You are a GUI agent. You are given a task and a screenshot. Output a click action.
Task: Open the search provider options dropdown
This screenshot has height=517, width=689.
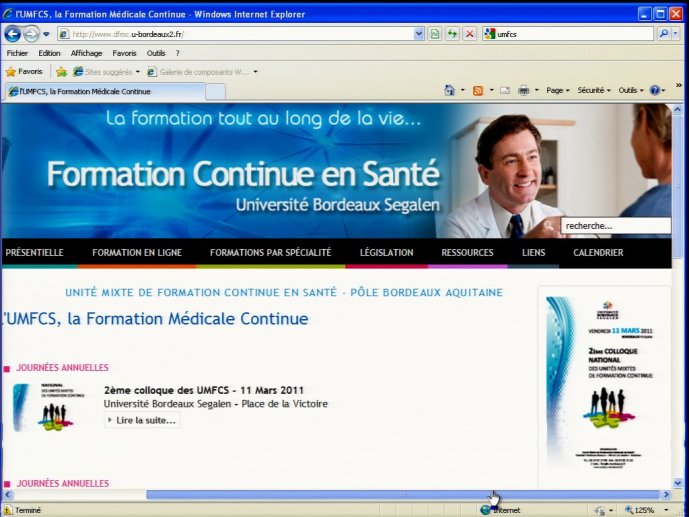click(x=676, y=33)
